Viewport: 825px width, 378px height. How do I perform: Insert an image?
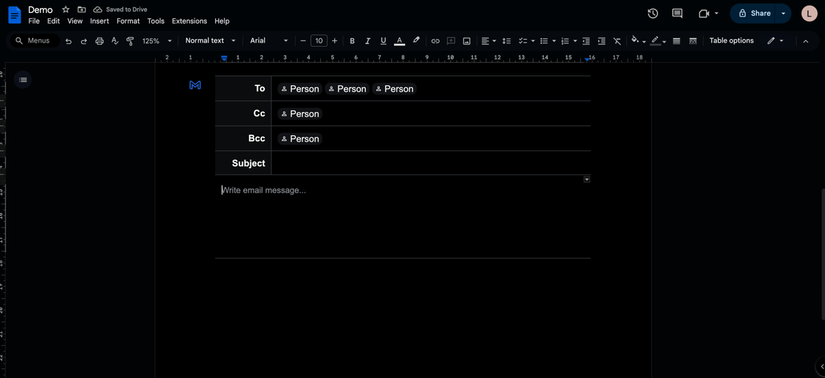tap(466, 41)
